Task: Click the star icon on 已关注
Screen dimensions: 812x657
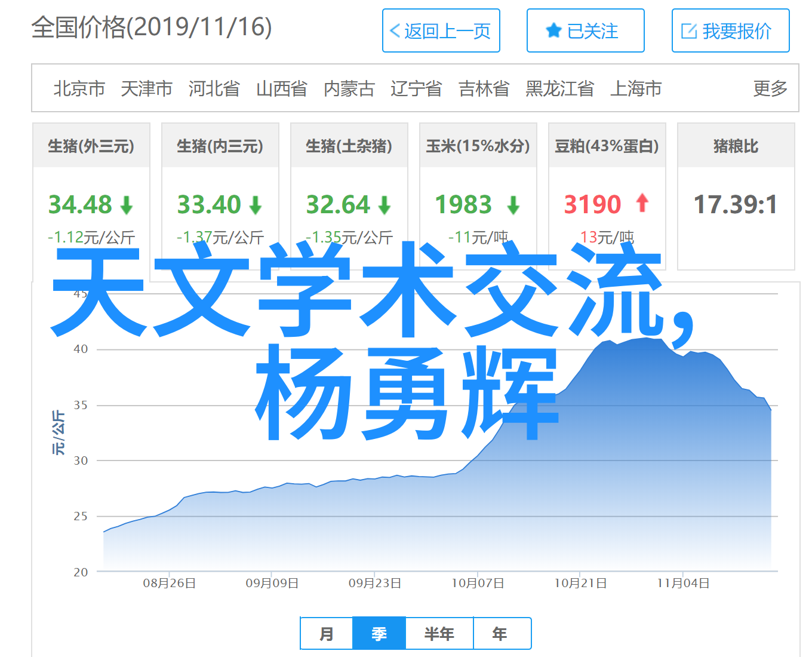Action: point(554,30)
